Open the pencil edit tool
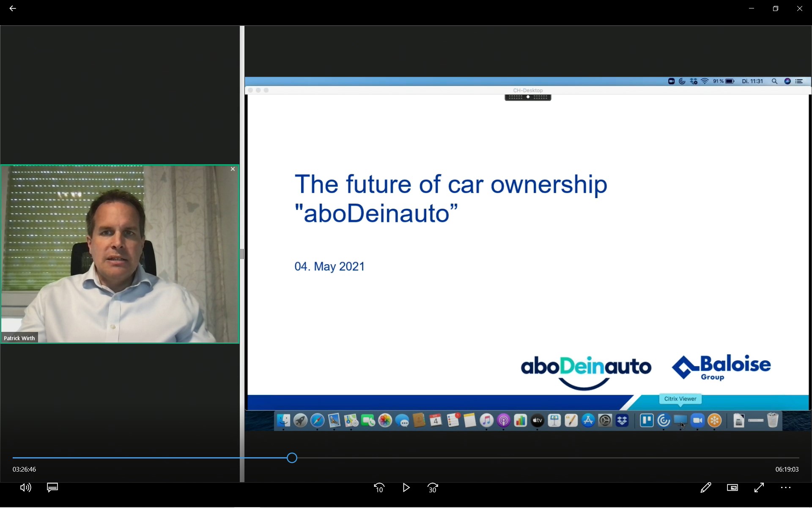Viewport: 812px width, 508px height. 705,488
